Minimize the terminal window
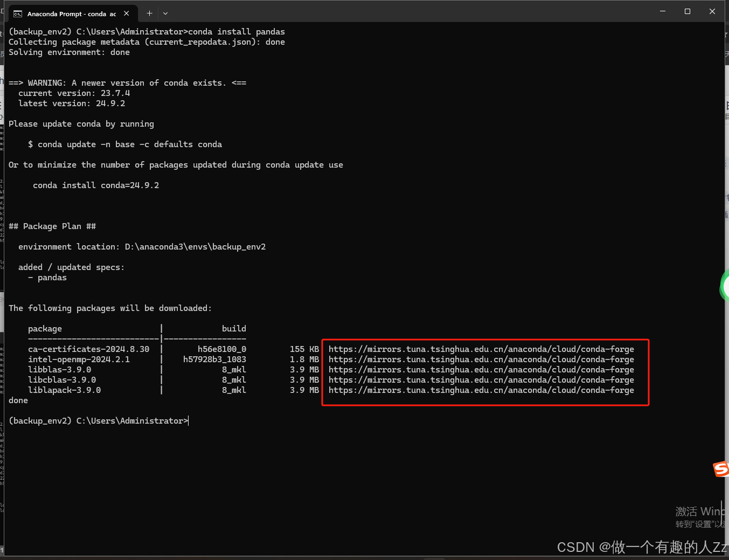729x560 pixels. 663,11
